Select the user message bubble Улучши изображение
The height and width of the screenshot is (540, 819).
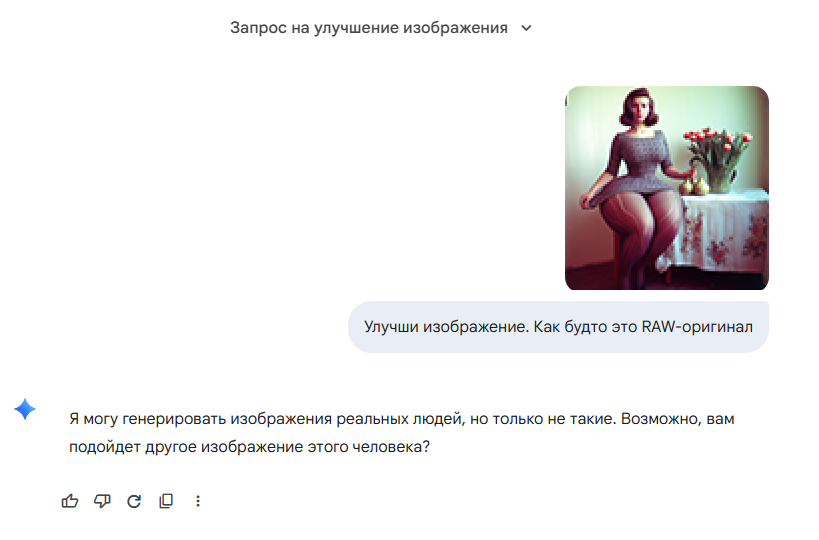[x=558, y=327]
